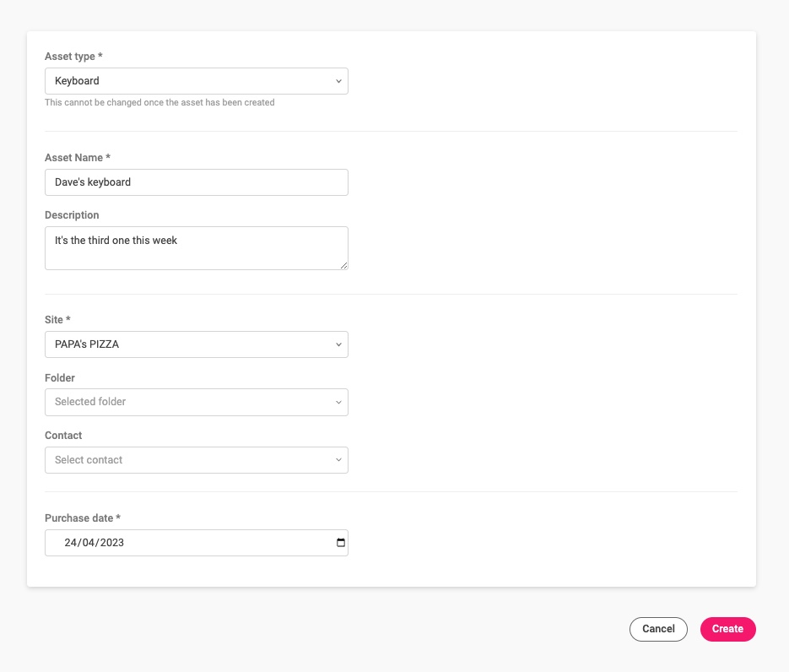The width and height of the screenshot is (789, 672).
Task: Click the Site label with asterisk
Action: [57, 320]
